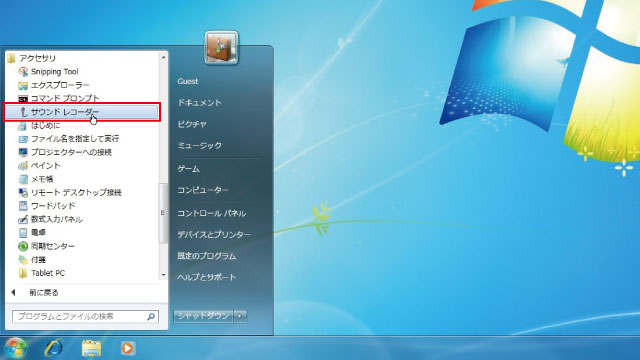Click the サウンド レコーダー microphone icon
The width and height of the screenshot is (640, 360).
(23, 112)
